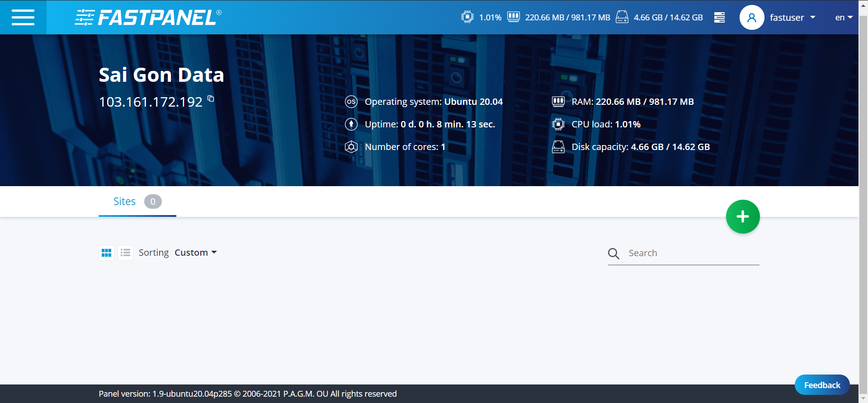
Task: Open the server tasks queue icon
Action: [x=719, y=17]
